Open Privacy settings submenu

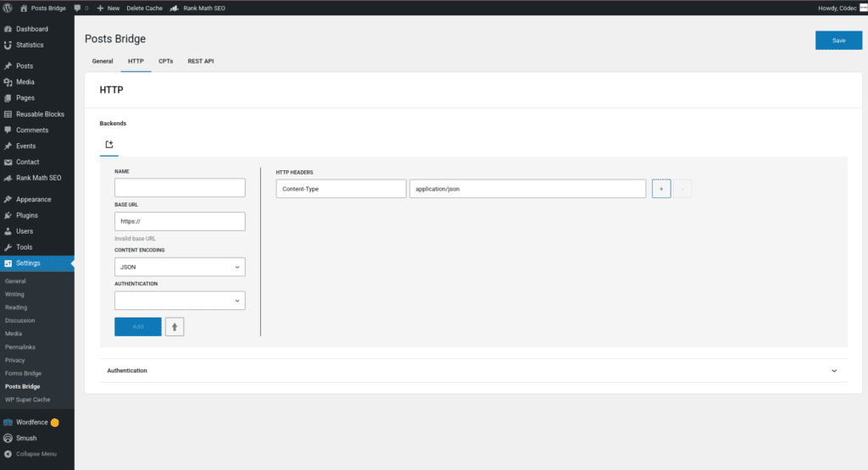(15, 361)
